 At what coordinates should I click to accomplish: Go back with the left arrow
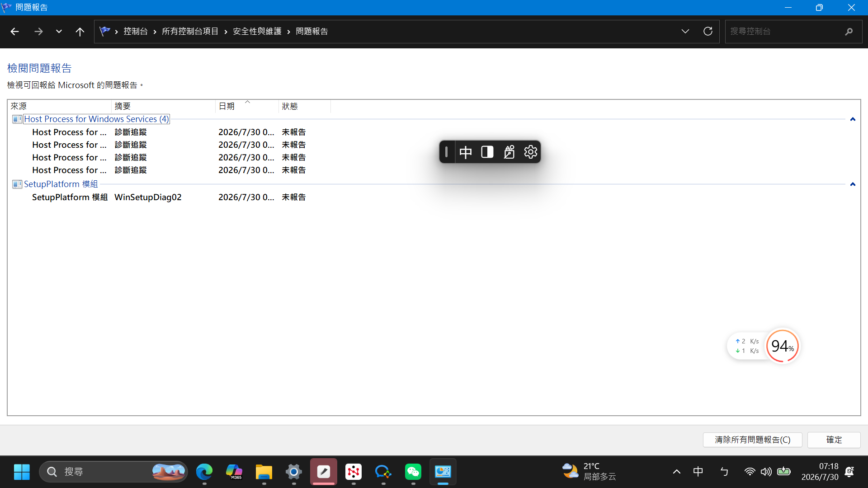[x=14, y=31]
